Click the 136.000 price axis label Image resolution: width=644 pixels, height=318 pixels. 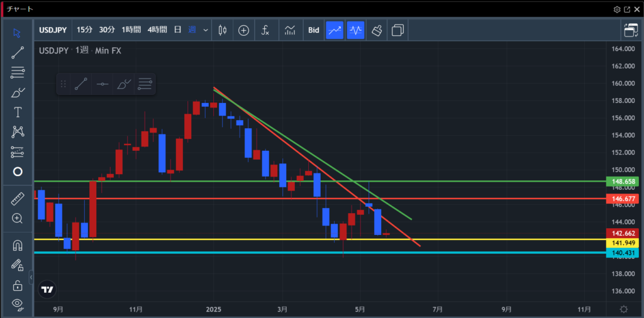623,292
